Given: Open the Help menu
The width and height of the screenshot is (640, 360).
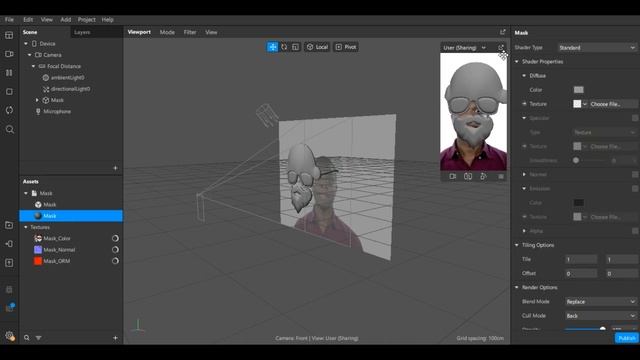Looking at the screenshot, I should point(107,20).
